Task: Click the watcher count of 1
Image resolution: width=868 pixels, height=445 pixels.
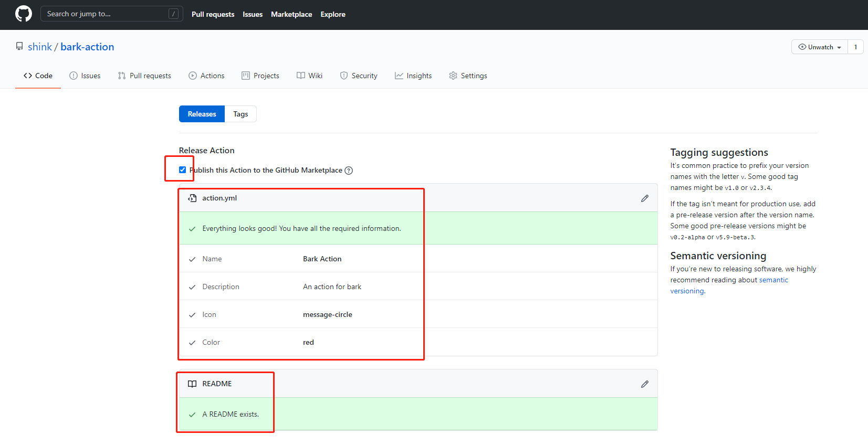Action: [855, 47]
